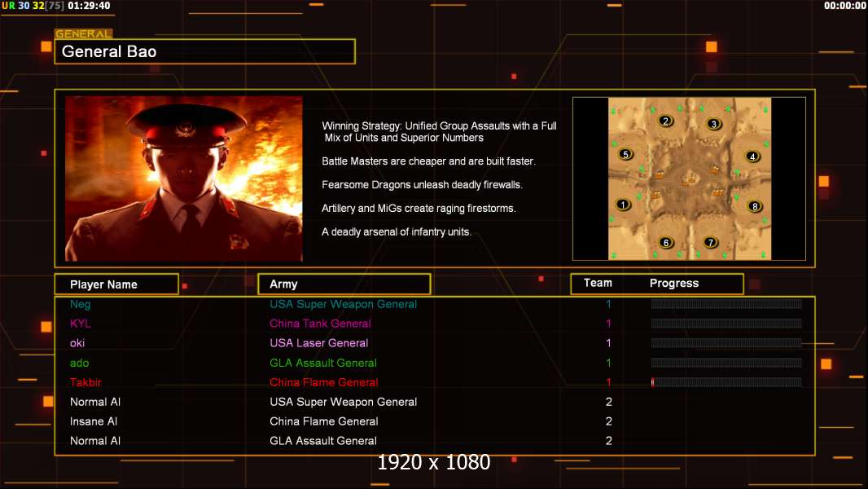Click the Progress column header
The width and height of the screenshot is (868, 489).
point(673,284)
